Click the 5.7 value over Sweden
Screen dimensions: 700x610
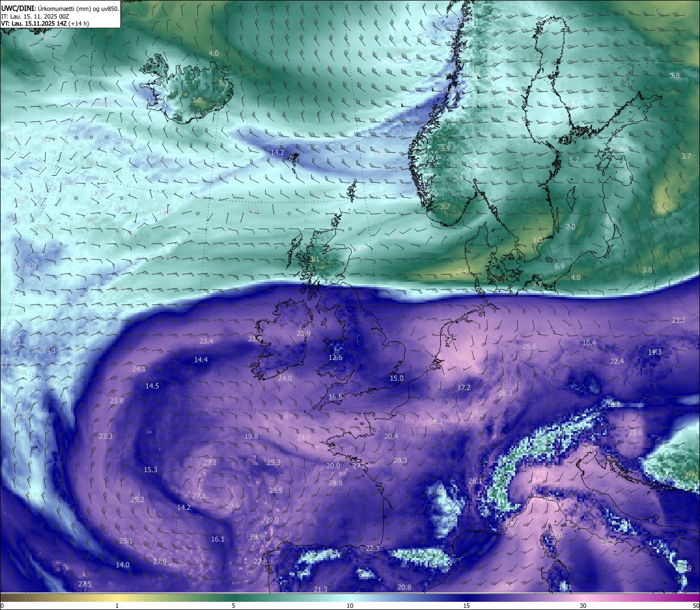tap(574, 160)
